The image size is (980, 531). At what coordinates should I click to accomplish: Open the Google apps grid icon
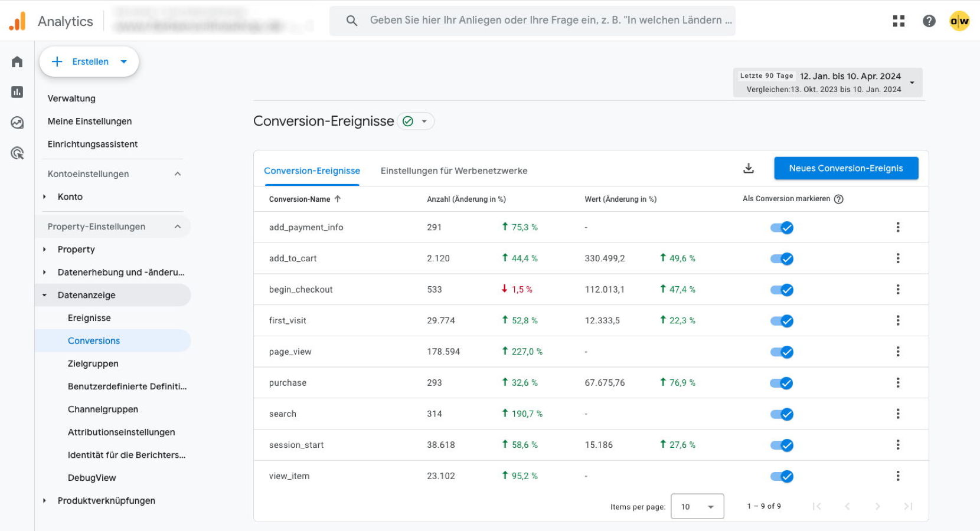tap(899, 21)
